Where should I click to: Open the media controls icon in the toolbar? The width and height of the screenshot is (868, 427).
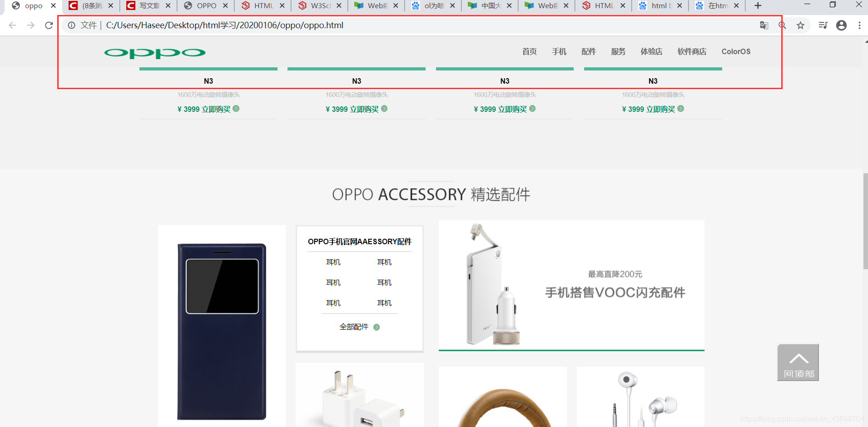coord(823,25)
